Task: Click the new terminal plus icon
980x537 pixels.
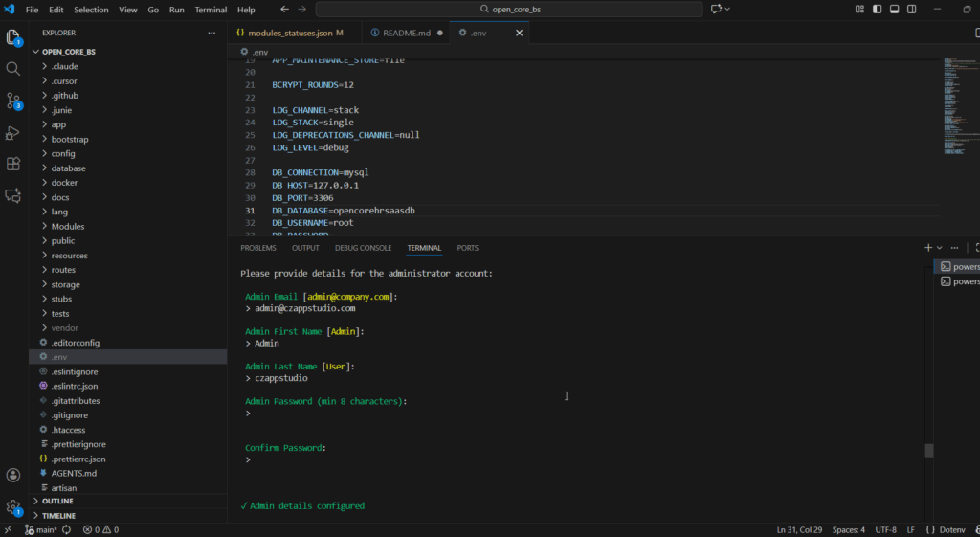Action: tap(927, 248)
